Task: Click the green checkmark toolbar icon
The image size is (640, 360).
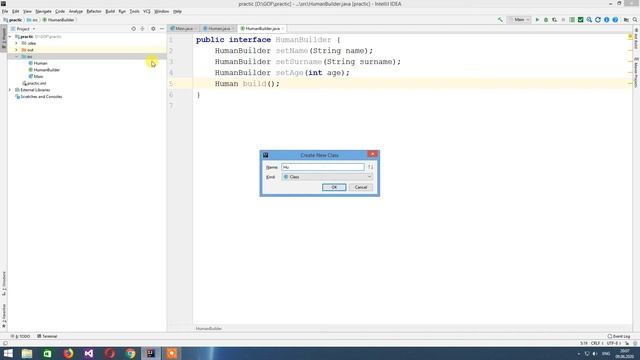Action: point(580,20)
